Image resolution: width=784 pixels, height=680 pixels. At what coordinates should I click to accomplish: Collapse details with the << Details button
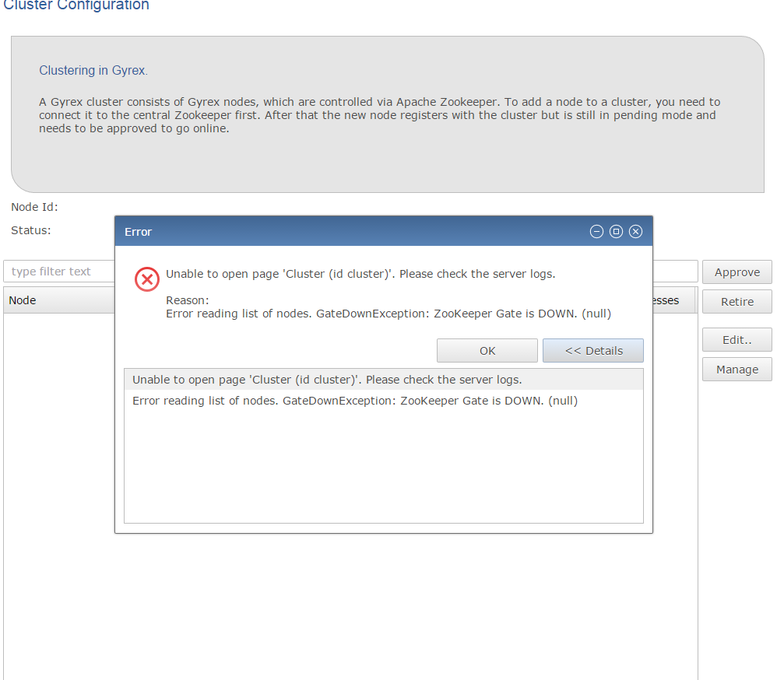click(593, 351)
